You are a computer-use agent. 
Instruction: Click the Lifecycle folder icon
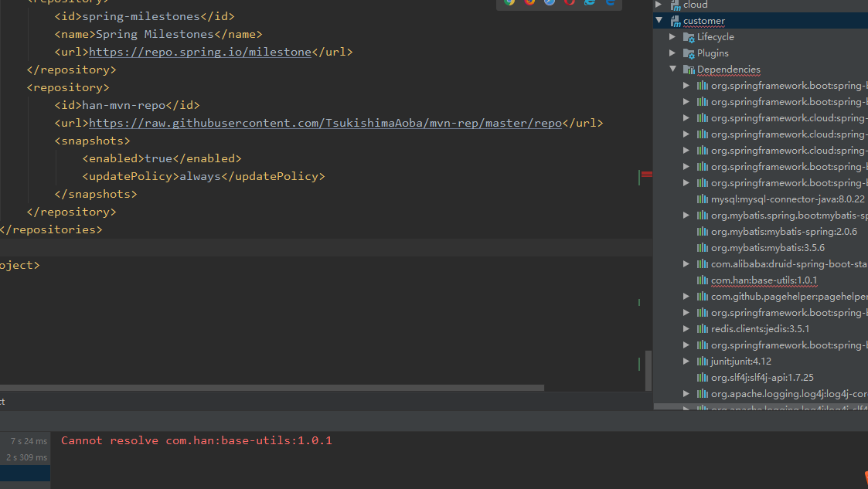689,37
